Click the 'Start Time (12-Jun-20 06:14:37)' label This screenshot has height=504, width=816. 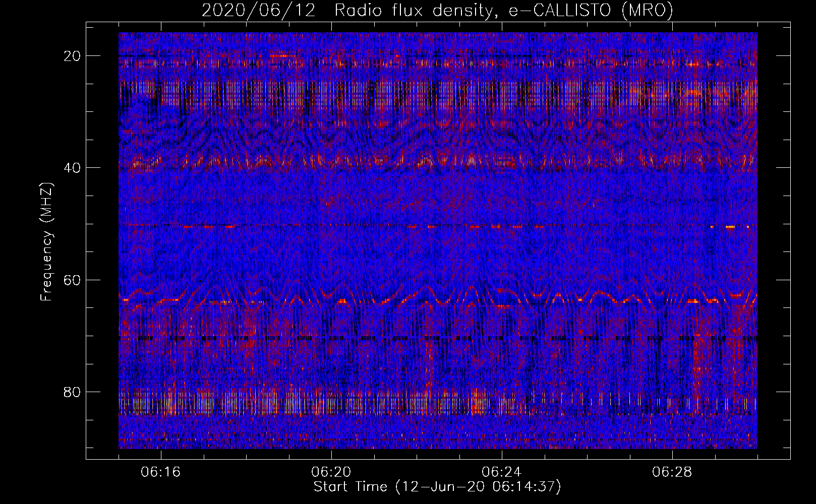pyautogui.click(x=437, y=487)
